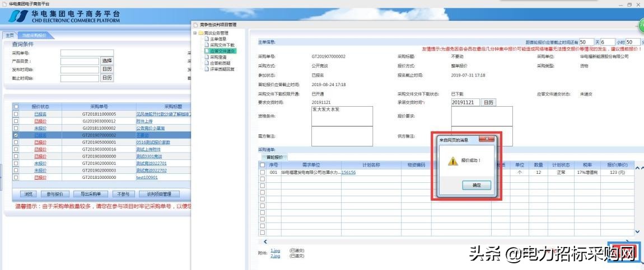Tick the checkbox for GT201811000005
644x270 pixels.
pyautogui.click(x=16, y=114)
